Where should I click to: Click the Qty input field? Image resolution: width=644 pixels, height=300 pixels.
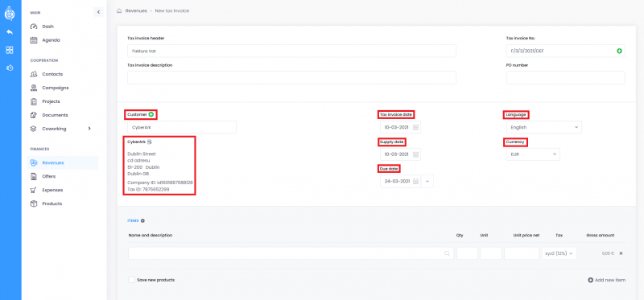coord(468,253)
